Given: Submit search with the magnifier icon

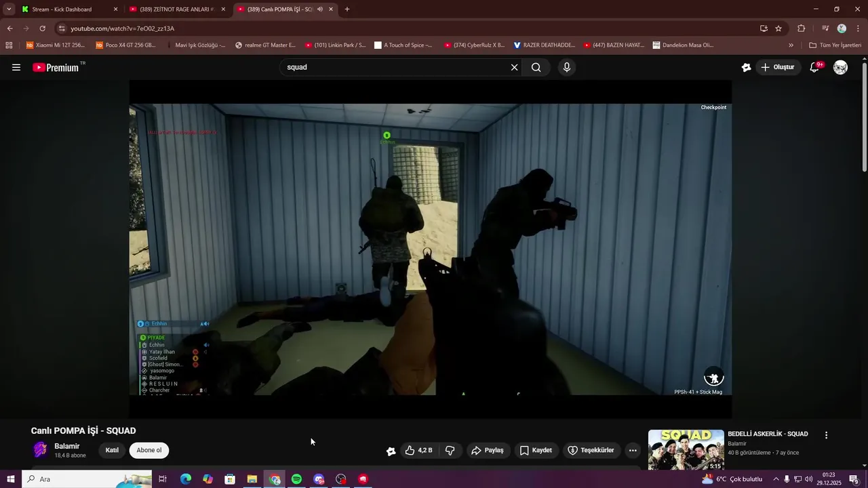Looking at the screenshot, I should coord(536,67).
